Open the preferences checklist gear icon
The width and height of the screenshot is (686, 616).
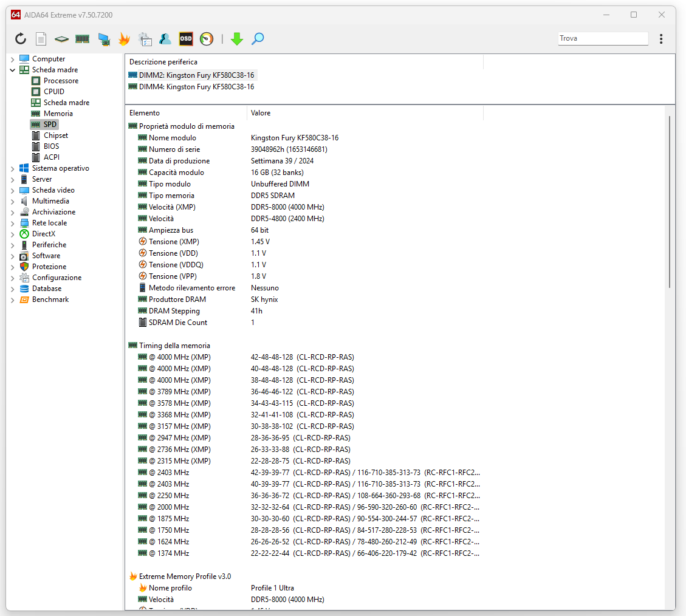145,39
